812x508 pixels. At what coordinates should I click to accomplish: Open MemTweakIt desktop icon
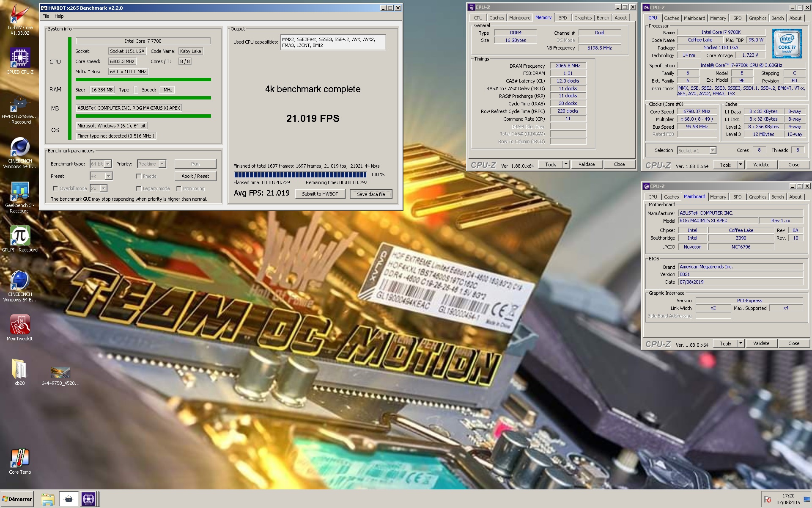tap(19, 328)
